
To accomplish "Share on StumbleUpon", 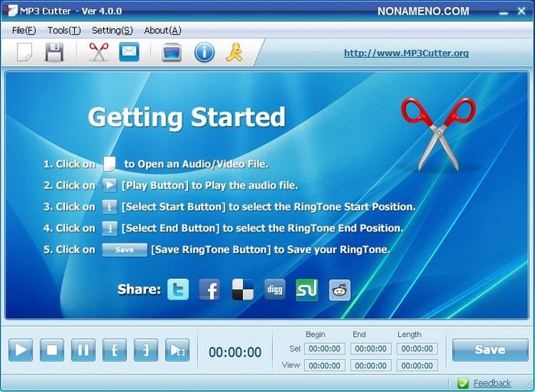I will point(306,290).
